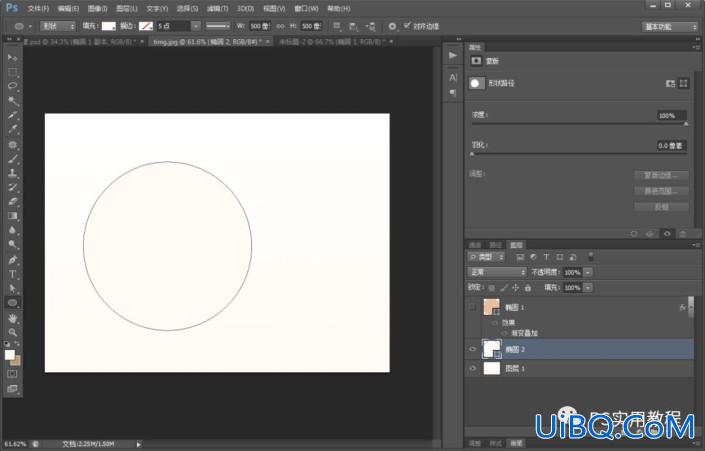
Task: Open the layer opacity slider arrow
Action: pyautogui.click(x=588, y=272)
